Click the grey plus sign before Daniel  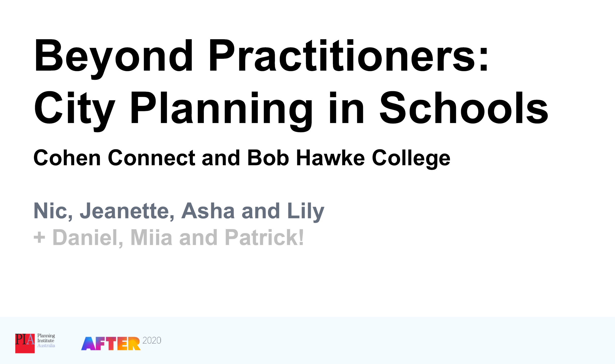(39, 238)
